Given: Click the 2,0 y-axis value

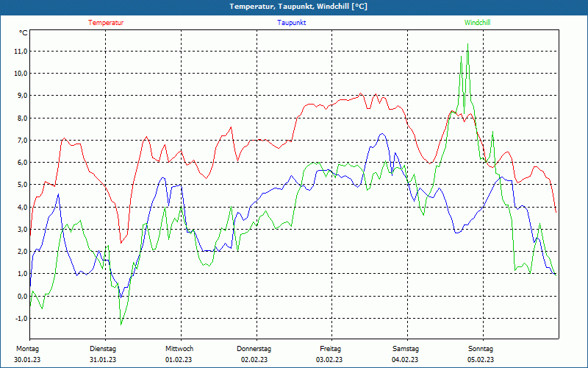Looking at the screenshot, I should click(22, 252).
